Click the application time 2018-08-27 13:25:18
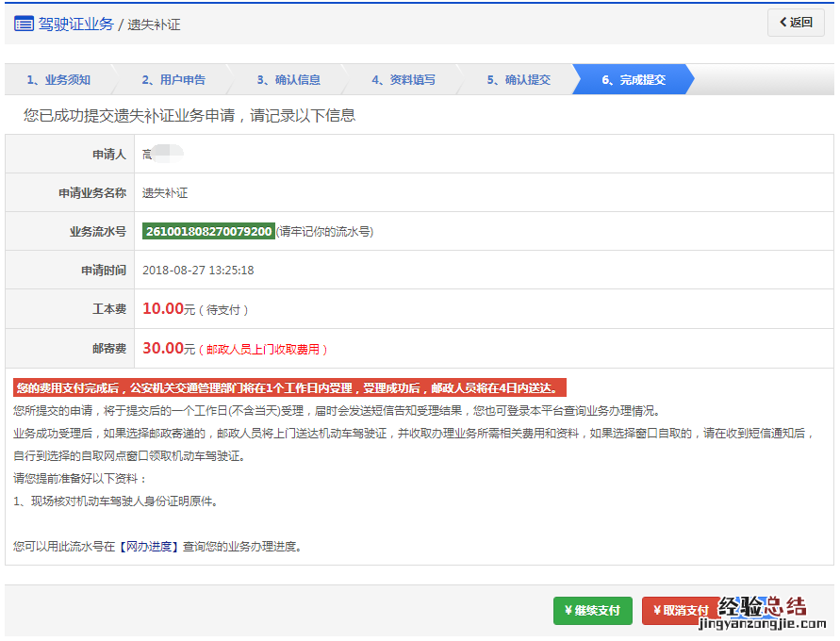 (198, 271)
